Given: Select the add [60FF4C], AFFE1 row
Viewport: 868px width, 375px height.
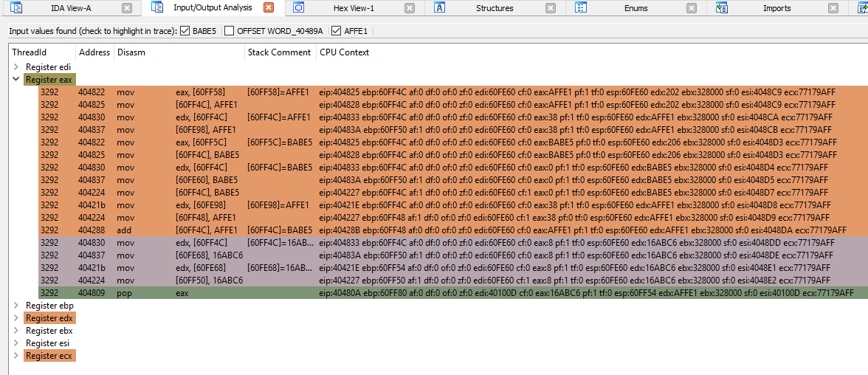Looking at the screenshot, I should 453,230.
